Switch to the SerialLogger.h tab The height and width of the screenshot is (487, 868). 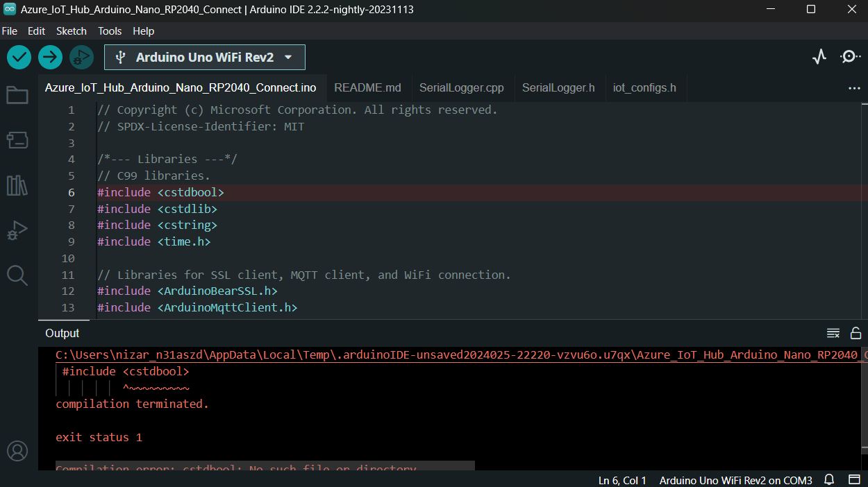(558, 88)
